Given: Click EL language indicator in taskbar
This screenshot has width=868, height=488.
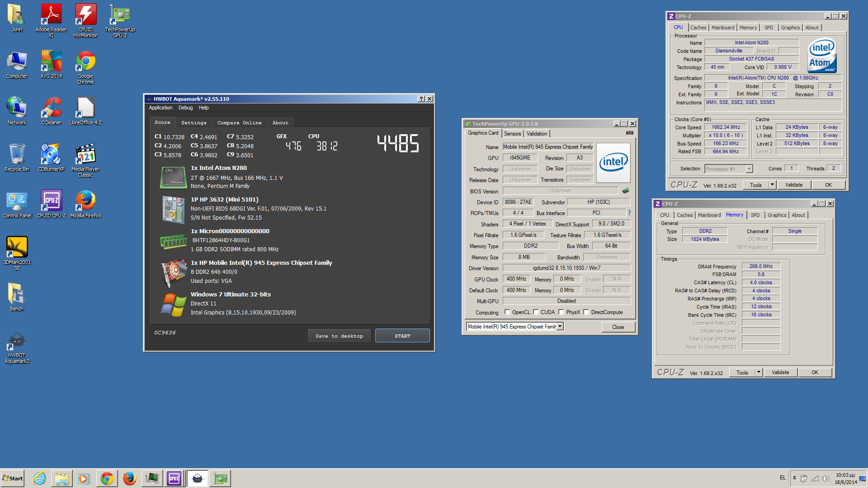Looking at the screenshot, I should click(783, 478).
